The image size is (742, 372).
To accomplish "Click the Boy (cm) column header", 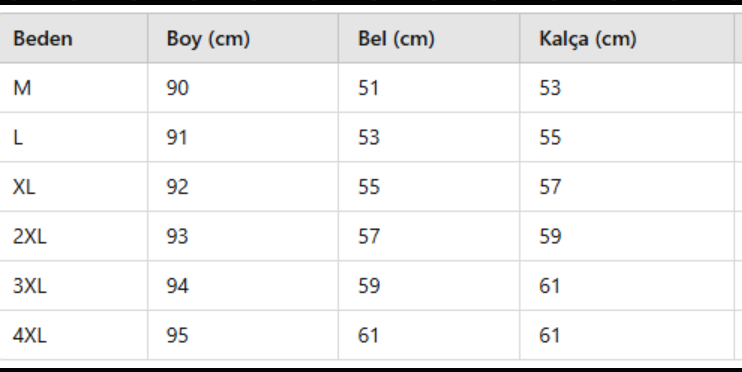I will pos(243,38).
